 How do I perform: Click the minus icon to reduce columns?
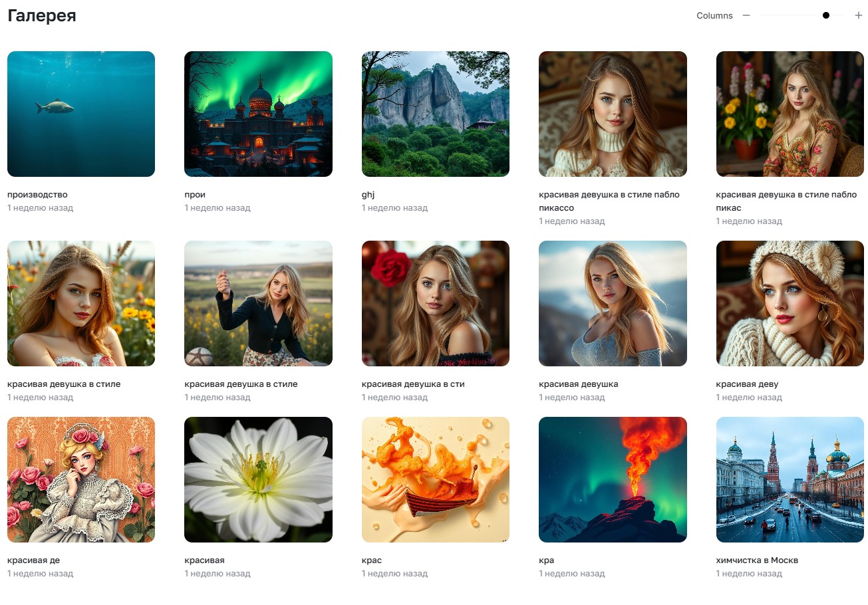(x=746, y=15)
